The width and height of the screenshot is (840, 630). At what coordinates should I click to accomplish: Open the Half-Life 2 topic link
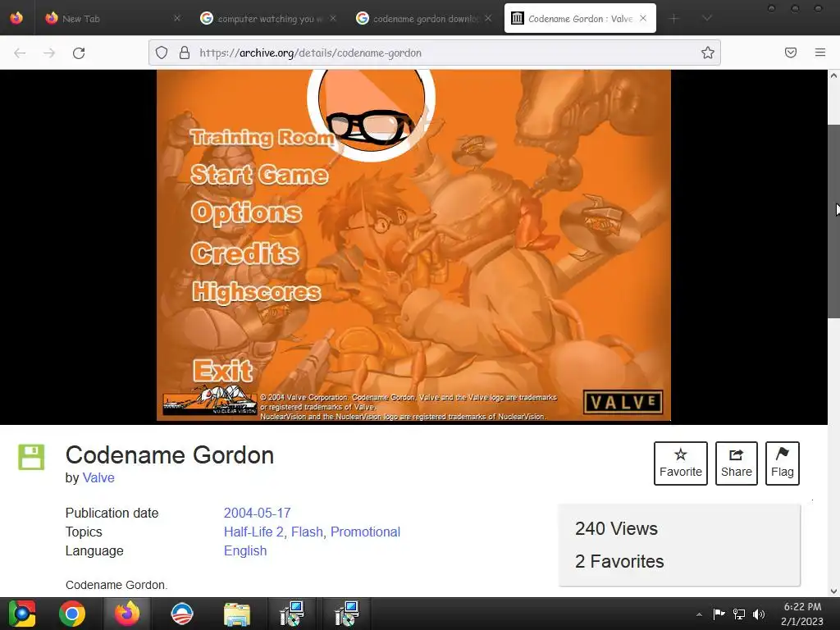253,532
